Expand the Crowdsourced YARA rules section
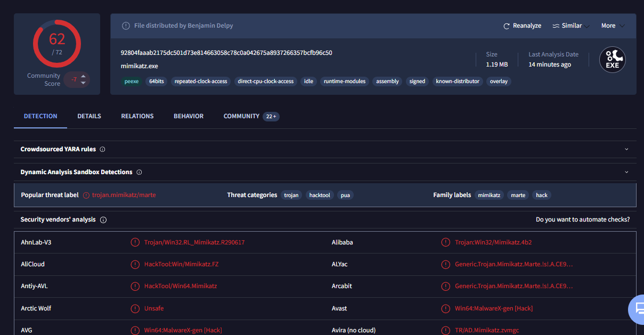 (x=626, y=149)
